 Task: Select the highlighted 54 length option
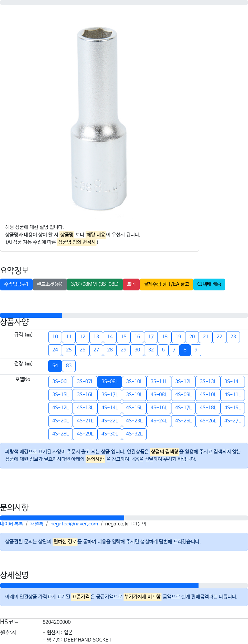(55, 366)
